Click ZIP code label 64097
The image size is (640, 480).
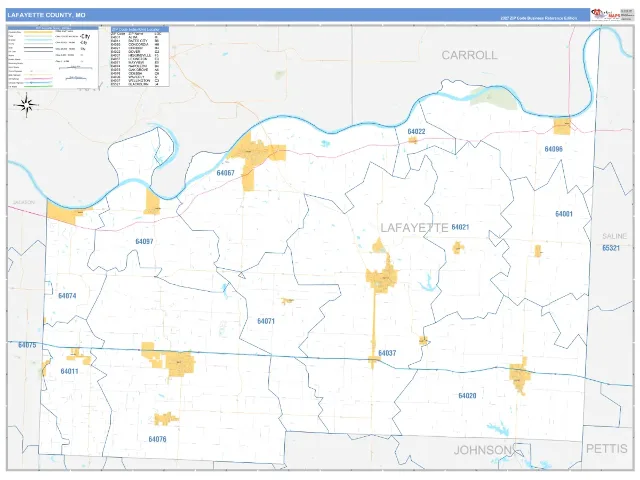[144, 241]
